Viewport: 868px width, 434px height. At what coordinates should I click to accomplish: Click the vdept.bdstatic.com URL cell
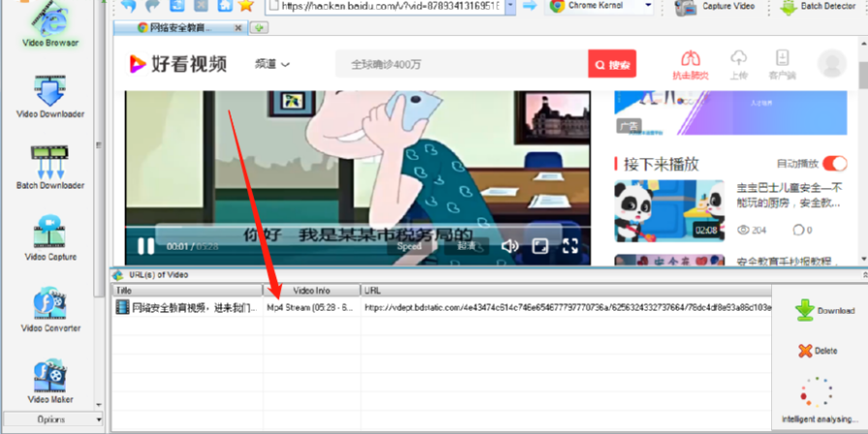tap(566, 308)
